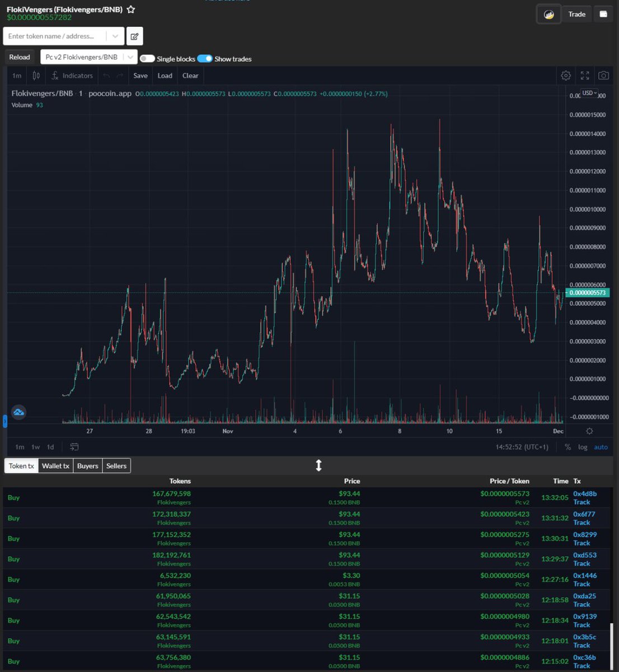This screenshot has width=619, height=672.
Task: Toggle percent scale mode
Action: pyautogui.click(x=568, y=447)
